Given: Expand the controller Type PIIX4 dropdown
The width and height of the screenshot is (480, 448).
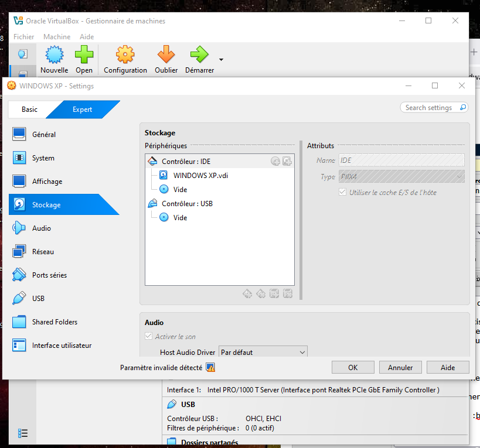Looking at the screenshot, I should 401,176.
